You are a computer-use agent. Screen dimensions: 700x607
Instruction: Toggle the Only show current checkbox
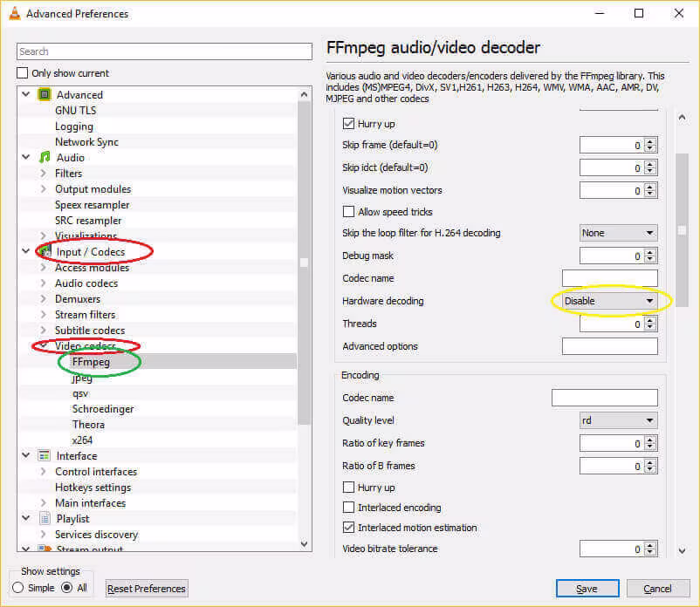[23, 72]
